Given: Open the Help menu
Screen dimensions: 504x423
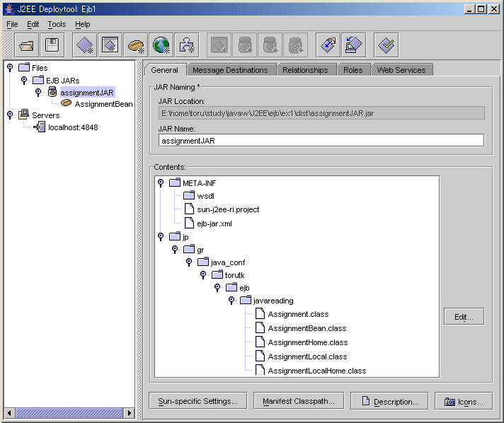Looking at the screenshot, I should tap(83, 25).
